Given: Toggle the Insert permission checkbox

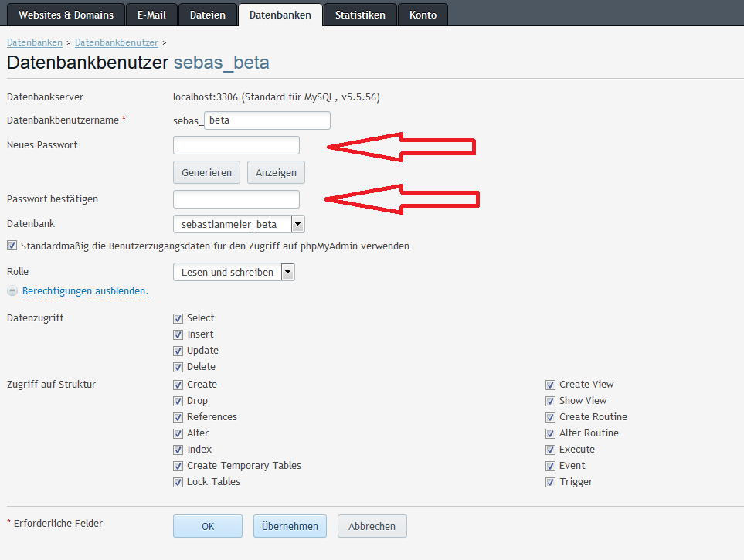Looking at the screenshot, I should (x=178, y=334).
